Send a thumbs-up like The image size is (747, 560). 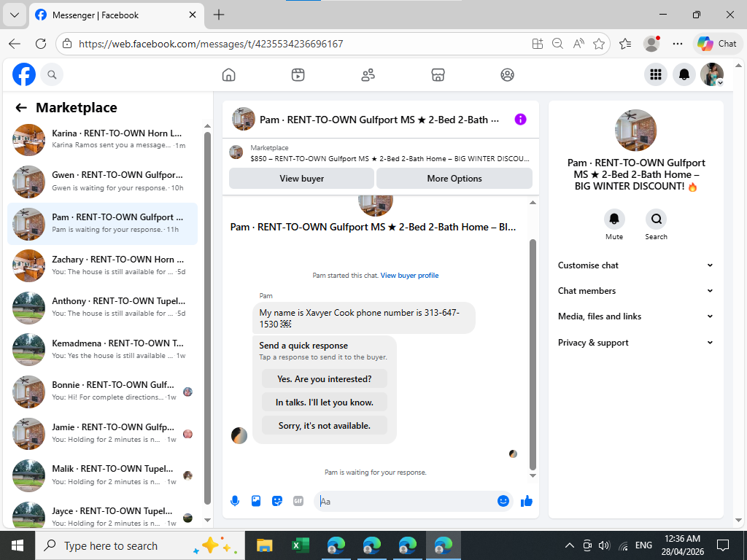527,501
